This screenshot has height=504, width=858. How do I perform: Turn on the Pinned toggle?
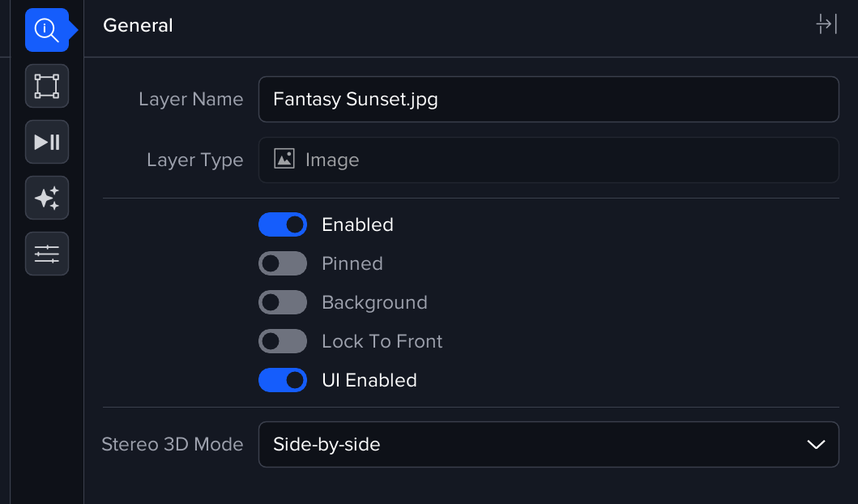pyautogui.click(x=282, y=263)
